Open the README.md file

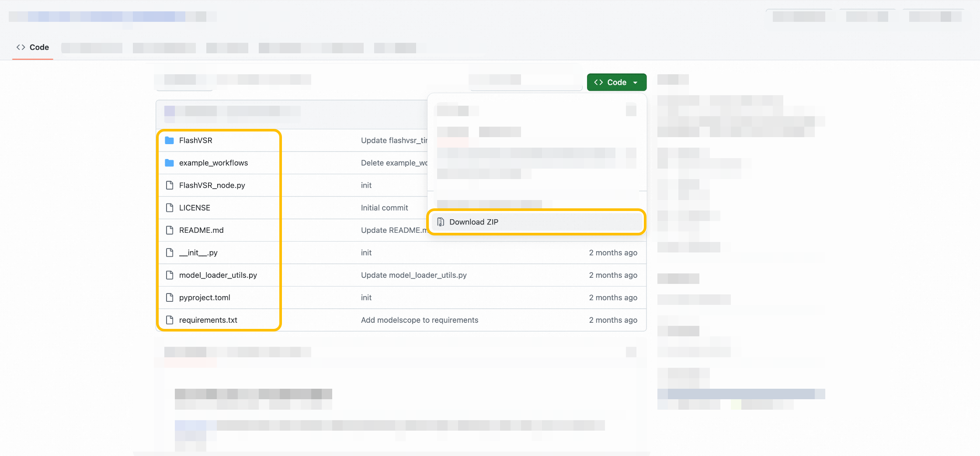[x=201, y=230]
